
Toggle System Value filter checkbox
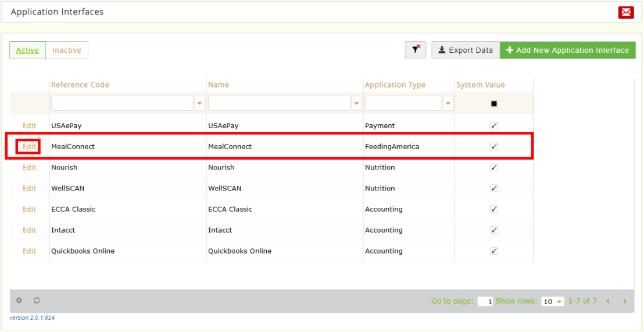pos(494,104)
